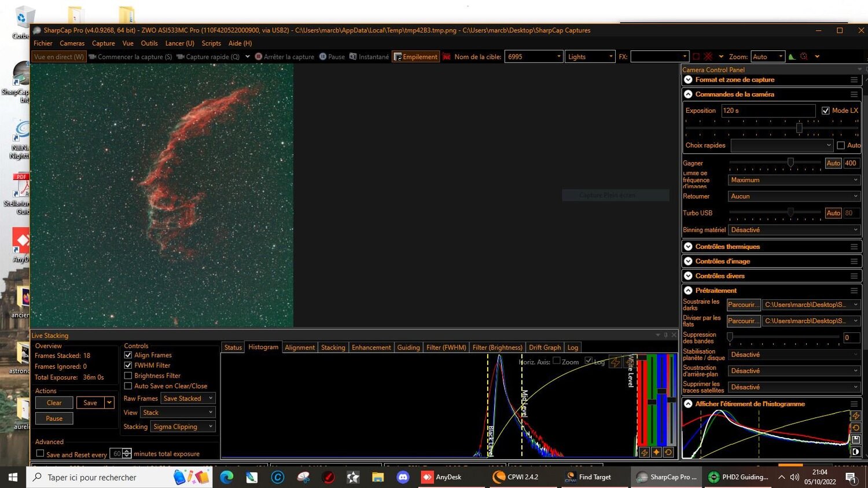Switch to the Drift Graph tab
Image resolution: width=868 pixels, height=488 pixels.
coord(545,347)
